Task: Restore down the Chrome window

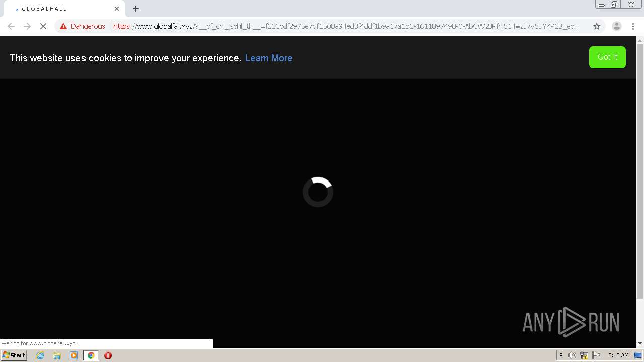Action: 614,5
